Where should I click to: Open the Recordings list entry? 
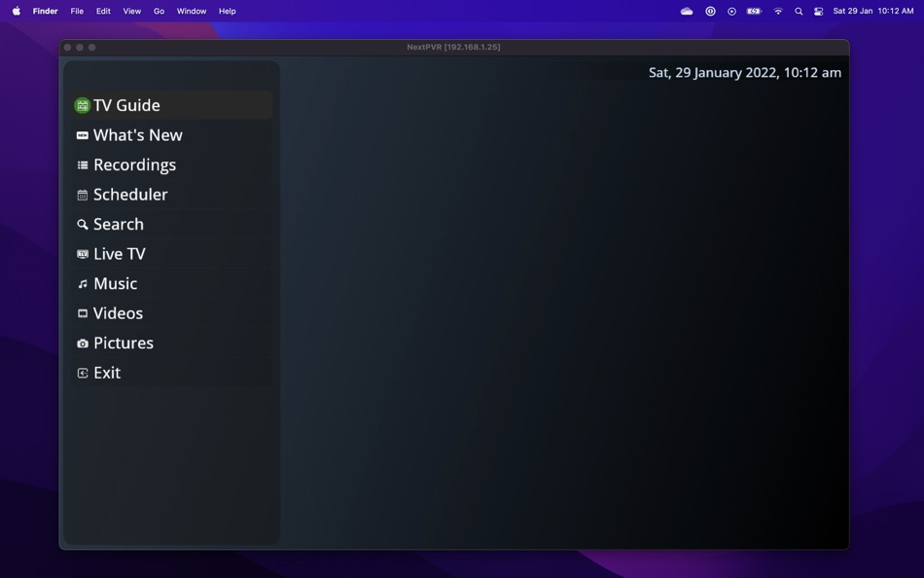coord(171,164)
